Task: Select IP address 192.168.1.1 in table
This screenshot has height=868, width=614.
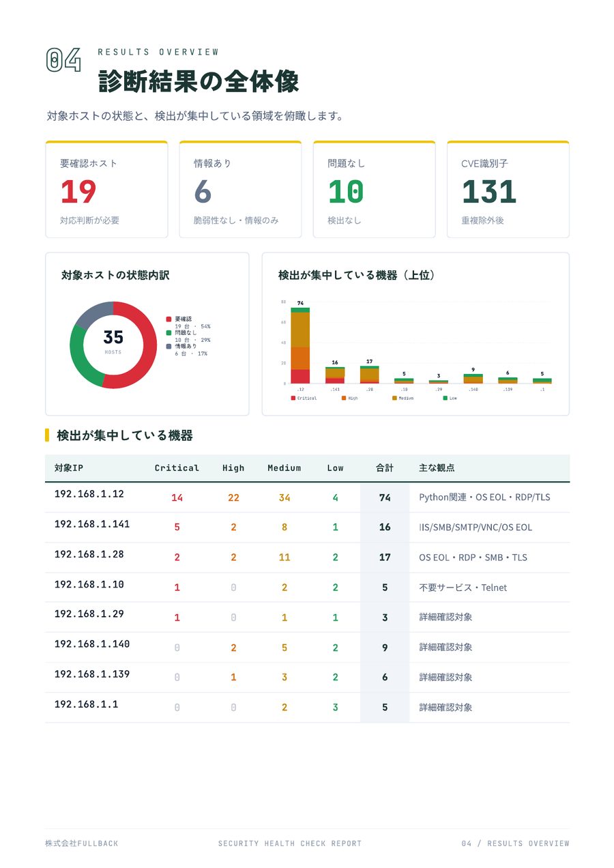Action: click(87, 704)
